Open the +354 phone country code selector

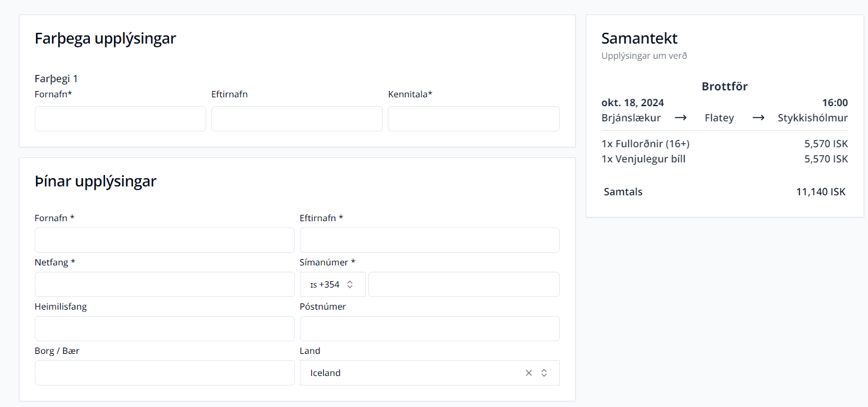[332, 284]
